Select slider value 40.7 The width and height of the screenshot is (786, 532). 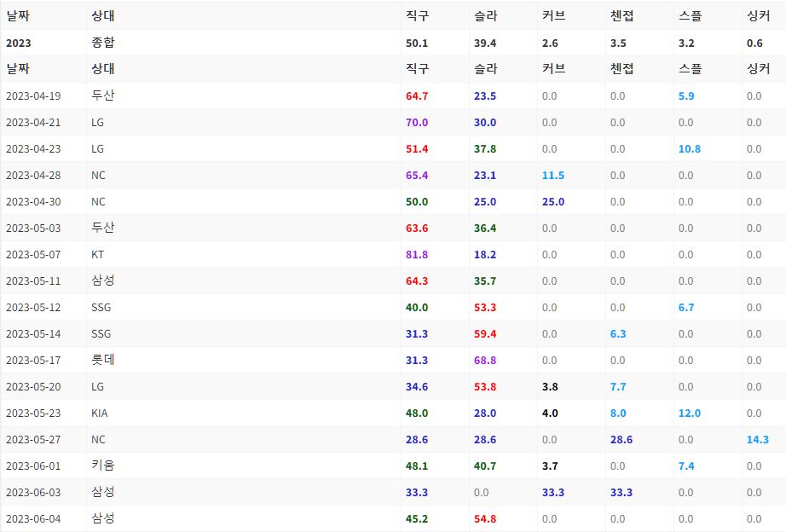point(485,466)
